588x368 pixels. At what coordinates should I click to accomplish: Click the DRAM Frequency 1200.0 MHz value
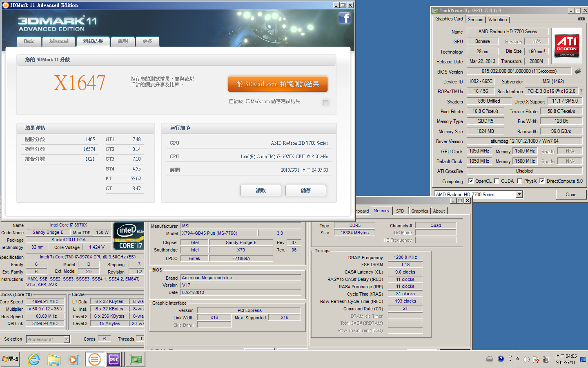pos(405,257)
